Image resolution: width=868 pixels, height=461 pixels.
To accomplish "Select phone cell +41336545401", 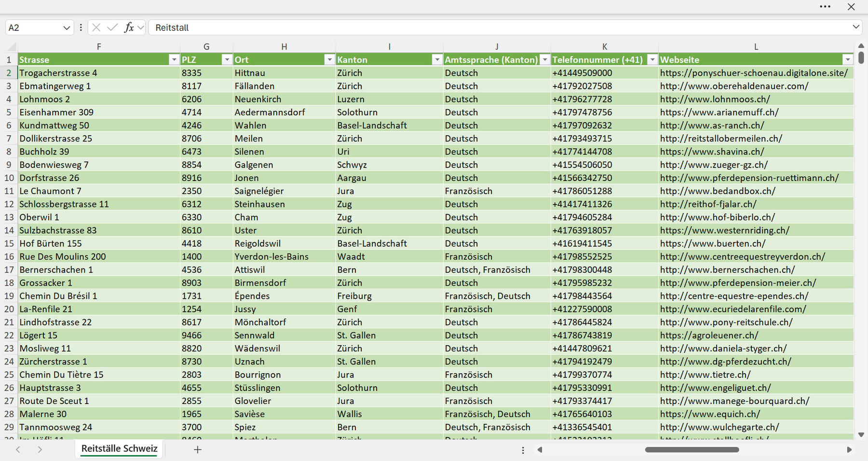I will 605,427.
